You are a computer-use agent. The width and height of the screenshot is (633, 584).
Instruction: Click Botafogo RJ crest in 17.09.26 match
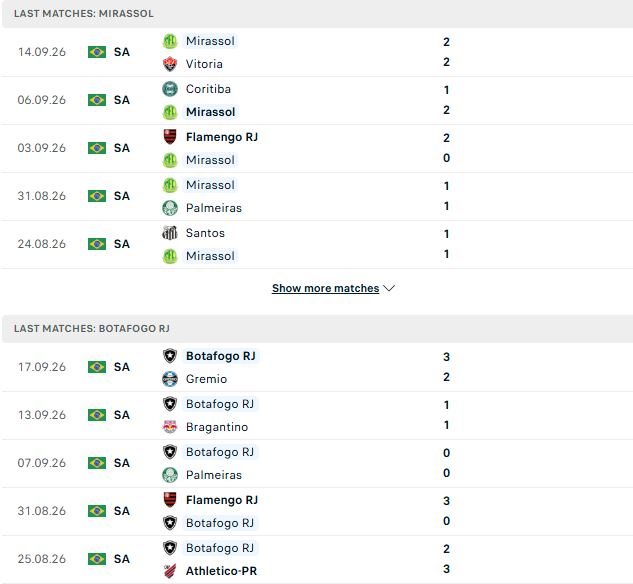170,356
